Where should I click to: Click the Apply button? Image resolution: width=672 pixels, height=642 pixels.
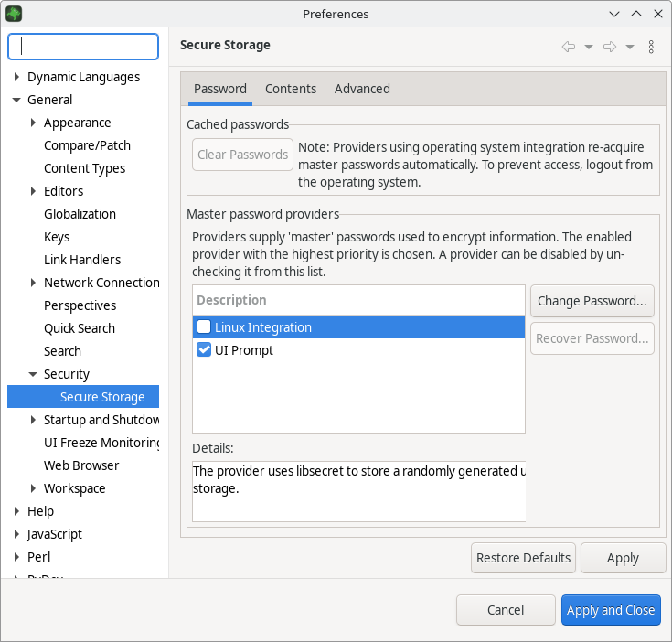click(x=623, y=558)
